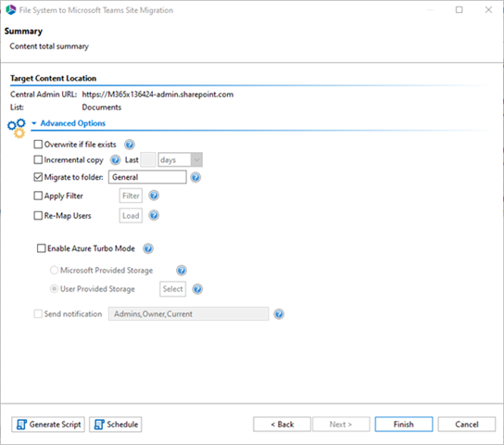Click the Finish button
Viewport: 504px width, 445px height.
(404, 425)
